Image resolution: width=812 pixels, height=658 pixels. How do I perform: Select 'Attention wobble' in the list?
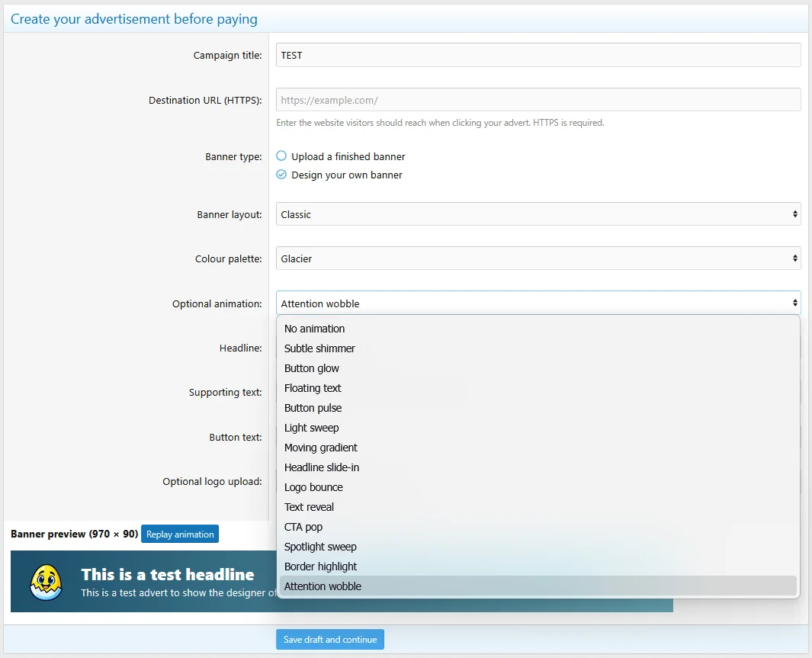(538, 586)
